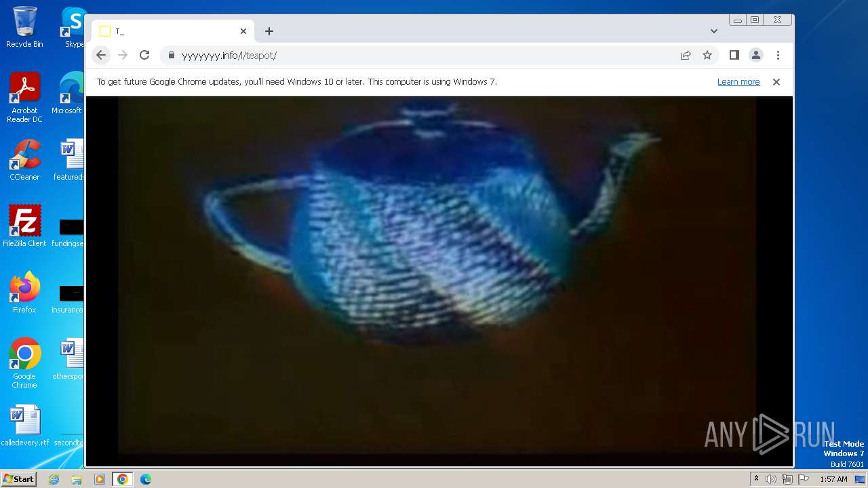The width and height of the screenshot is (868, 488).
Task: Launch Acrobat Reader DC shortcut
Action: point(24,98)
